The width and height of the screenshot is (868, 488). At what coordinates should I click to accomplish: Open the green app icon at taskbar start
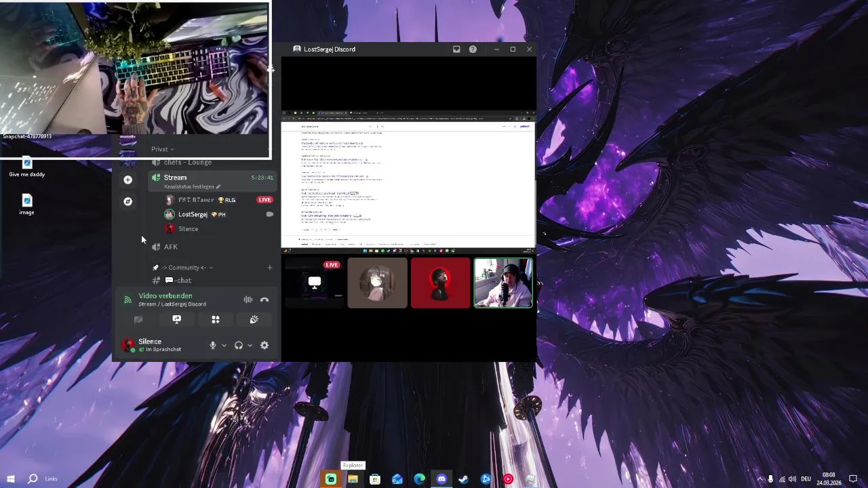pos(331,479)
